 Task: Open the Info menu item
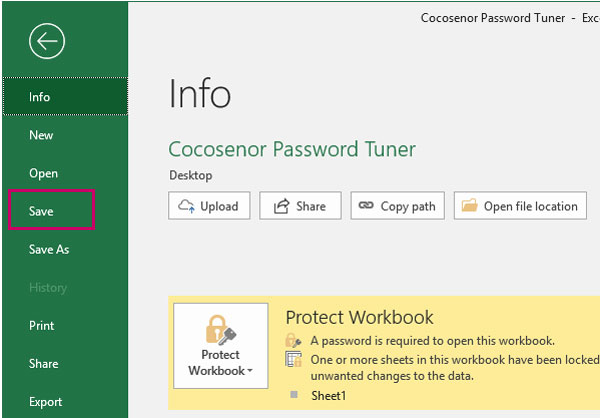pos(65,96)
